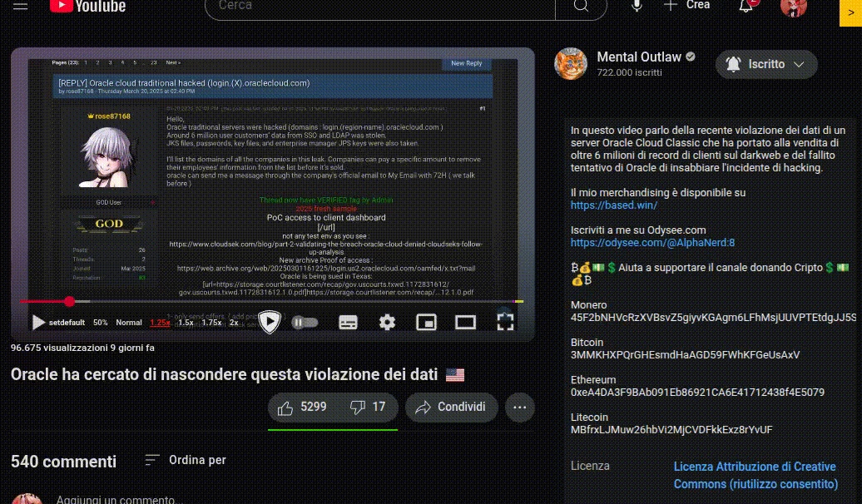
Task: Set playback speed to 50%
Action: [100, 323]
